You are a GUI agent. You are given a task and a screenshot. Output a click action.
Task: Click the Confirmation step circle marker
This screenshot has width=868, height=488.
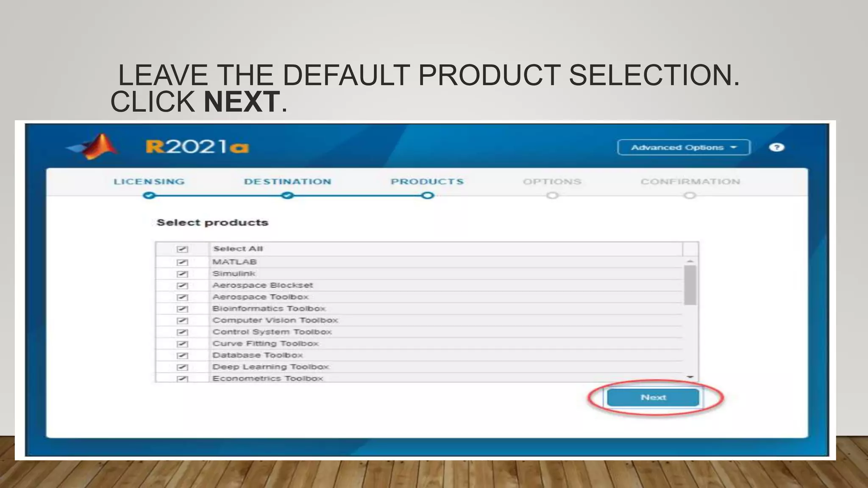click(x=690, y=195)
